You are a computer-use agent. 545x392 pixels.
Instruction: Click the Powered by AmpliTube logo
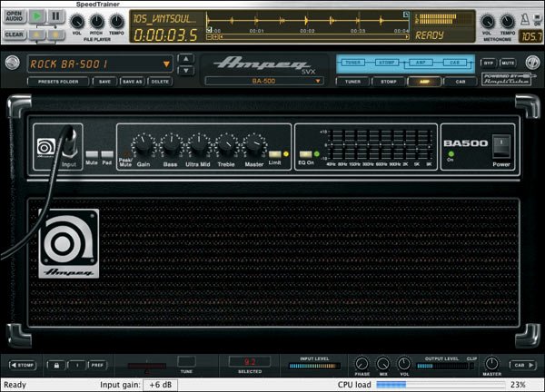tap(508, 80)
